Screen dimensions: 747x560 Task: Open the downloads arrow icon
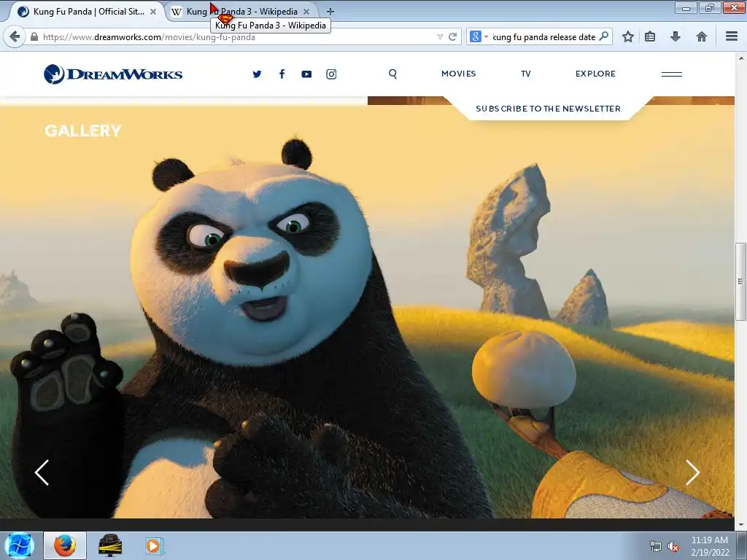[675, 36]
